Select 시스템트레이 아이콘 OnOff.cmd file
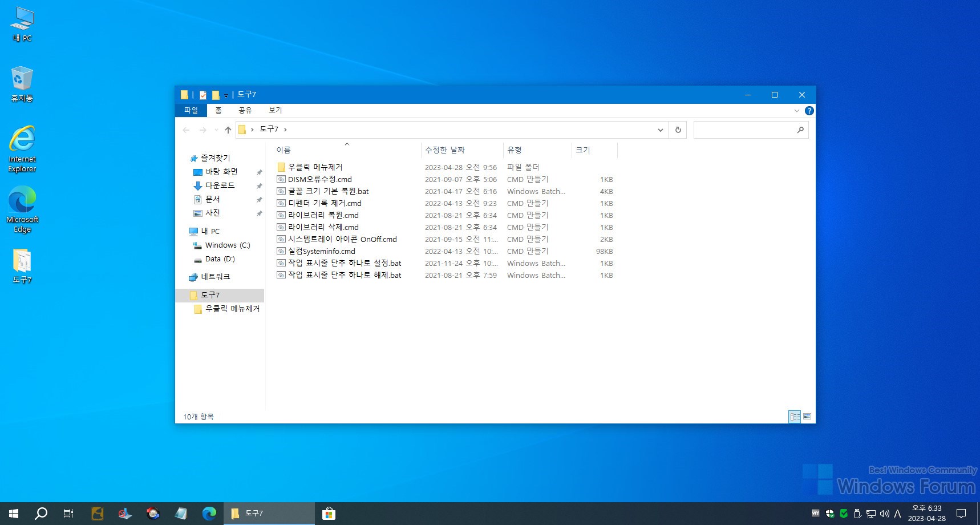The height and width of the screenshot is (525, 980). pos(337,239)
